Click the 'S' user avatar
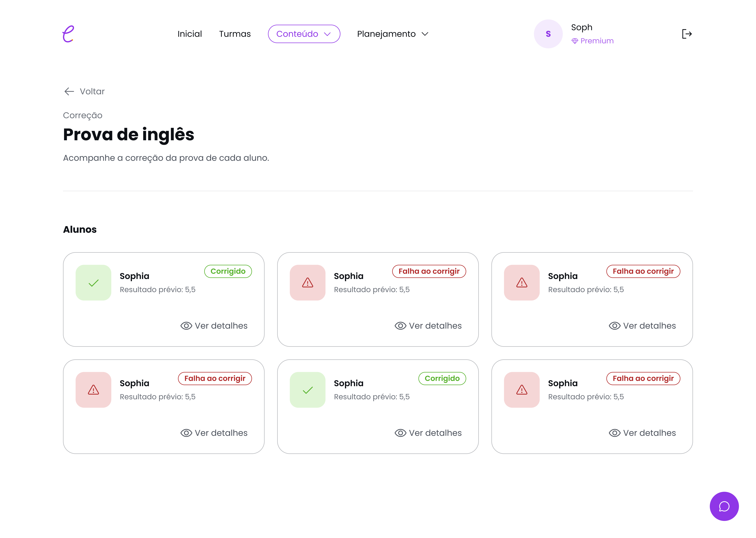 coord(548,34)
